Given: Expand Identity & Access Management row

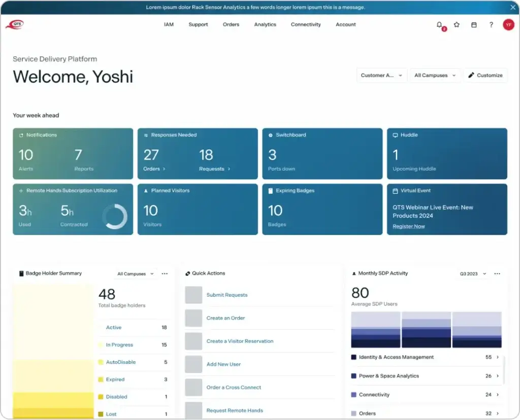Looking at the screenshot, I should pyautogui.click(x=498, y=357).
